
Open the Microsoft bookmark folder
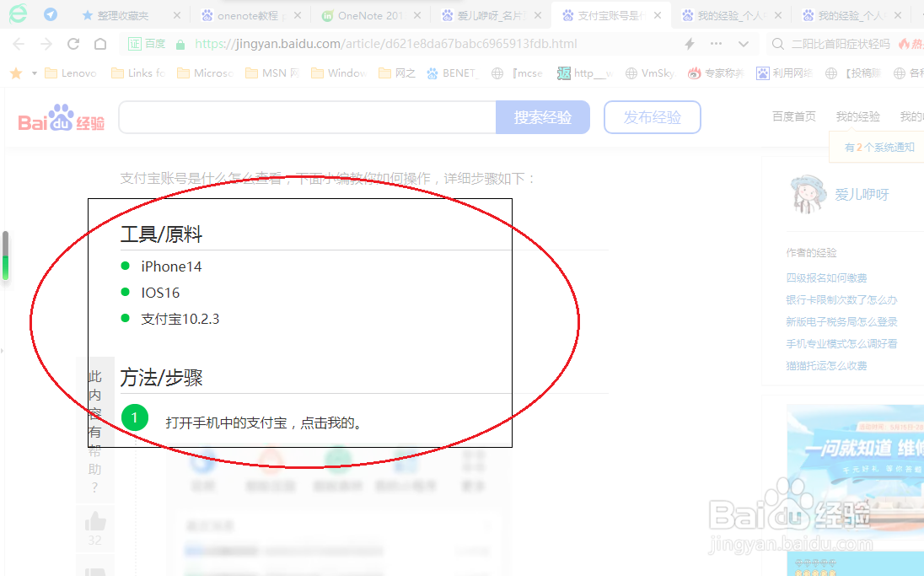(x=205, y=73)
